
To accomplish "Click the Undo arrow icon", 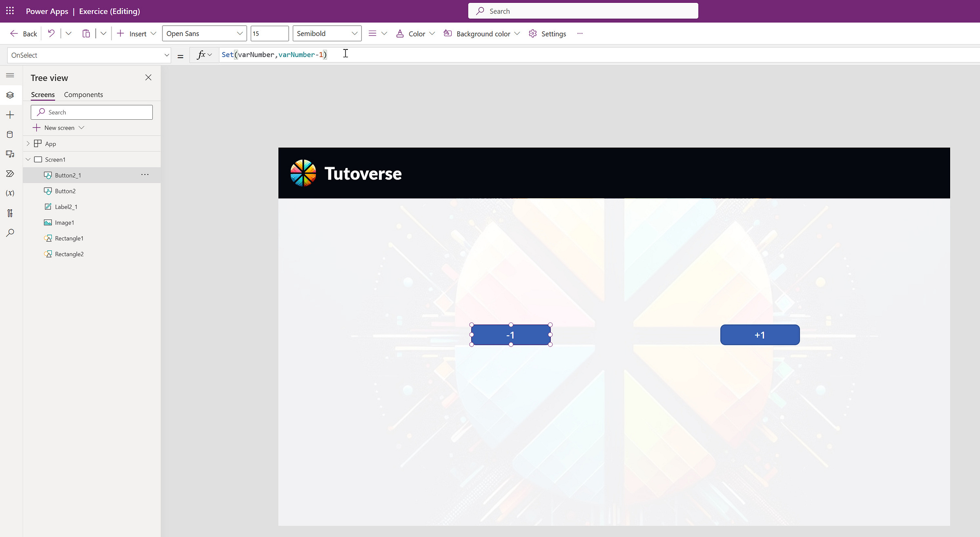I will click(x=51, y=34).
